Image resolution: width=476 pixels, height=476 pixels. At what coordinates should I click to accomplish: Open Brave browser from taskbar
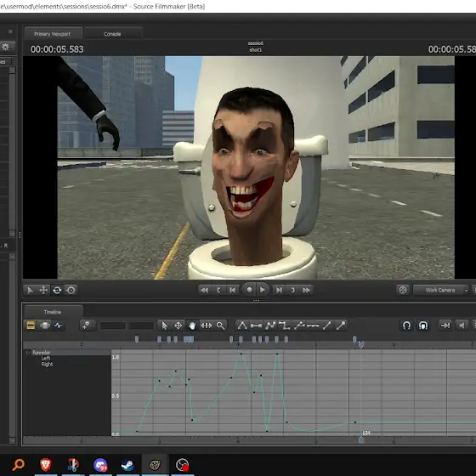(x=46, y=464)
